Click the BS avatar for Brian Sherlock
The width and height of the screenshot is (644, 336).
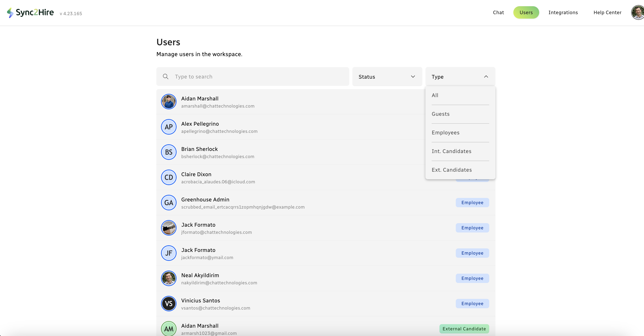(x=169, y=152)
